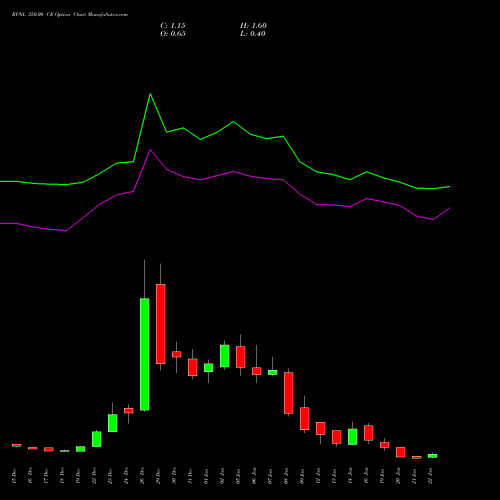Click the 22 Jan date label
The image size is (500, 500).
tap(431, 476)
